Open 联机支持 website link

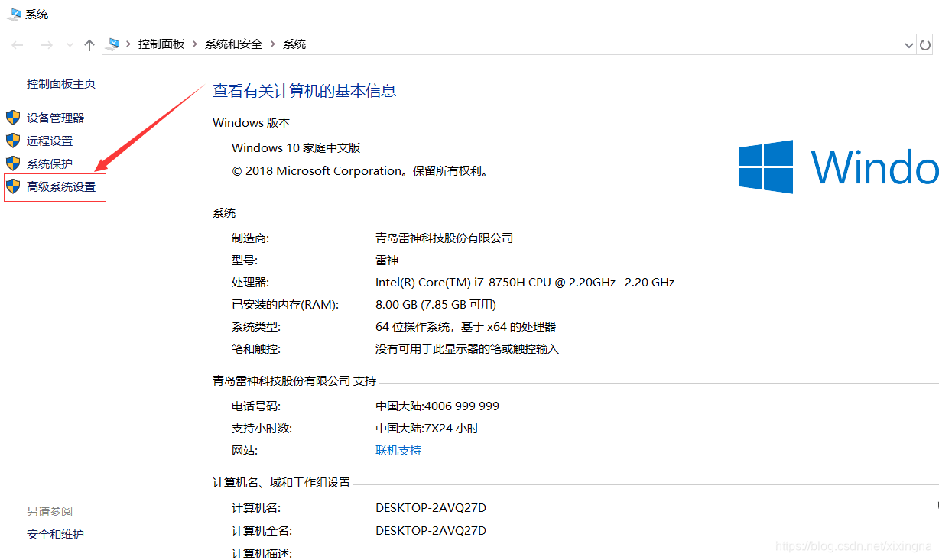tap(398, 450)
